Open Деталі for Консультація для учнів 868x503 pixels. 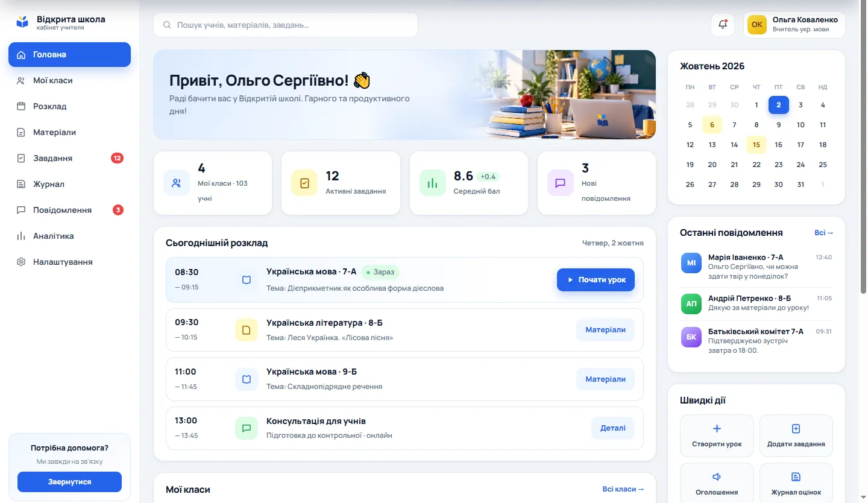coord(613,428)
